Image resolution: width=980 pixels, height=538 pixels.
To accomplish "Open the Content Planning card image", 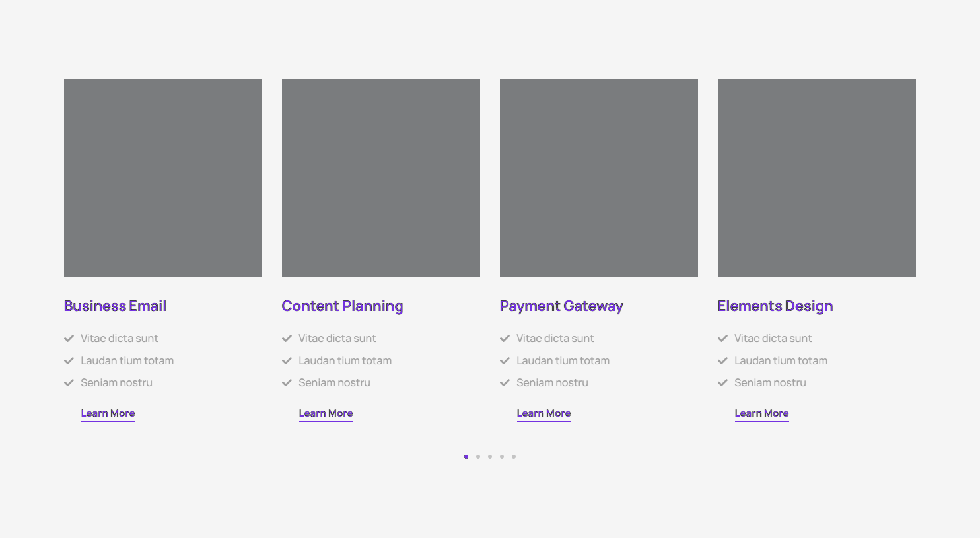I will [381, 178].
